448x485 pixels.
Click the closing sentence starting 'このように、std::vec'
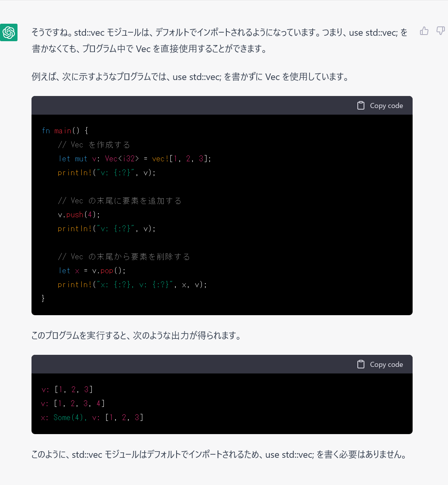click(x=220, y=454)
